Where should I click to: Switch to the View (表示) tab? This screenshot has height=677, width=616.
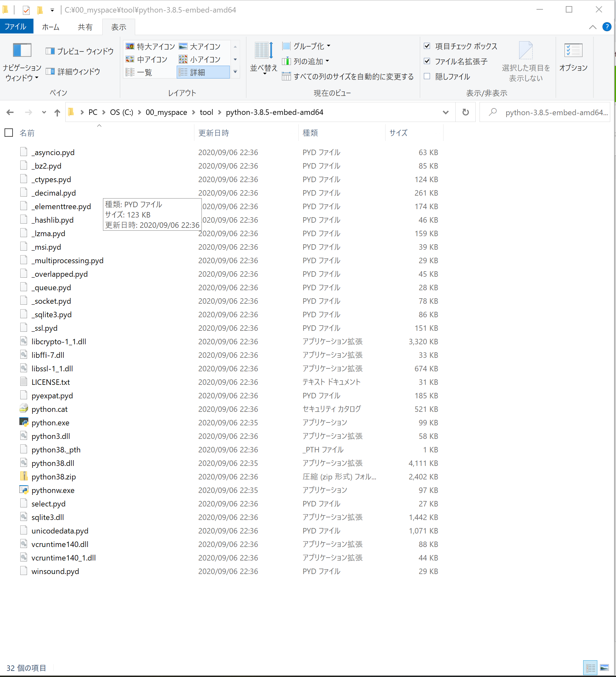[x=118, y=27]
